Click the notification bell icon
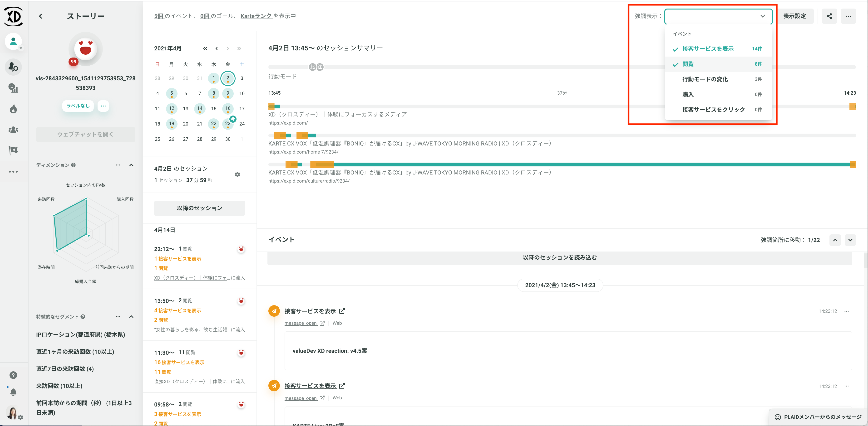 [13, 392]
